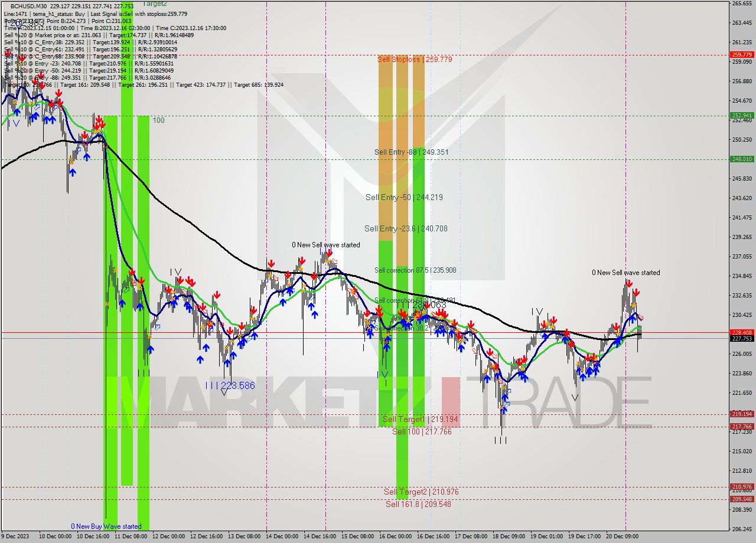756x543 pixels.
Task: Click the 228.408 price tag on axis
Action: (742, 333)
